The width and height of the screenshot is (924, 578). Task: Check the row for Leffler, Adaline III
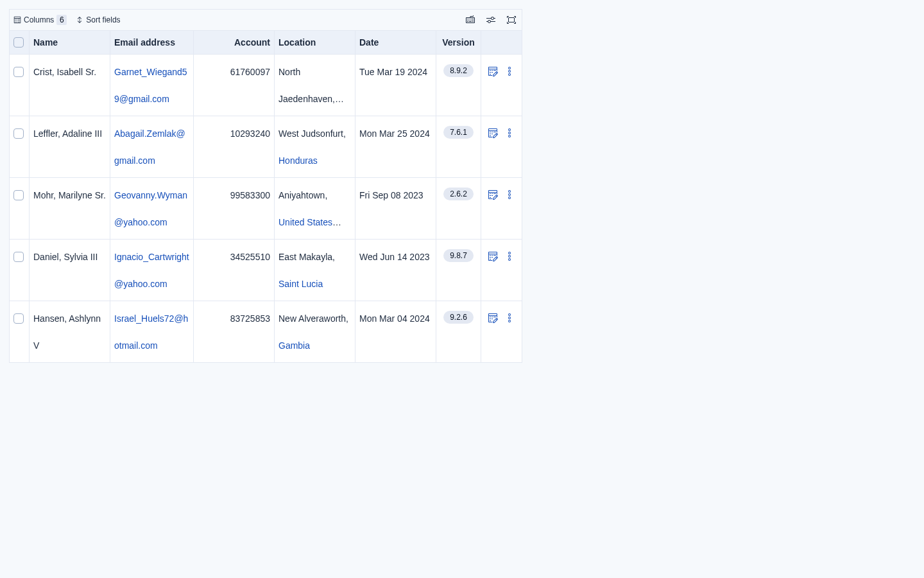(19, 134)
